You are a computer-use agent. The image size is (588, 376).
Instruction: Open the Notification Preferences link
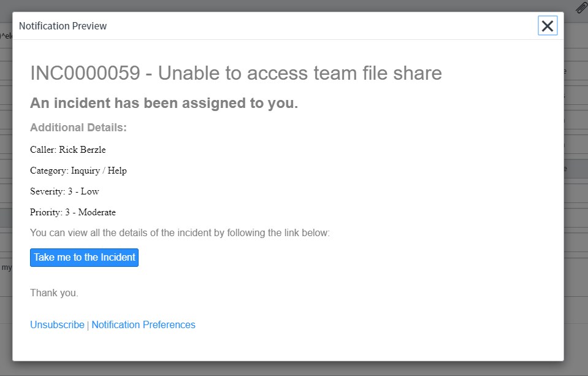click(x=143, y=325)
